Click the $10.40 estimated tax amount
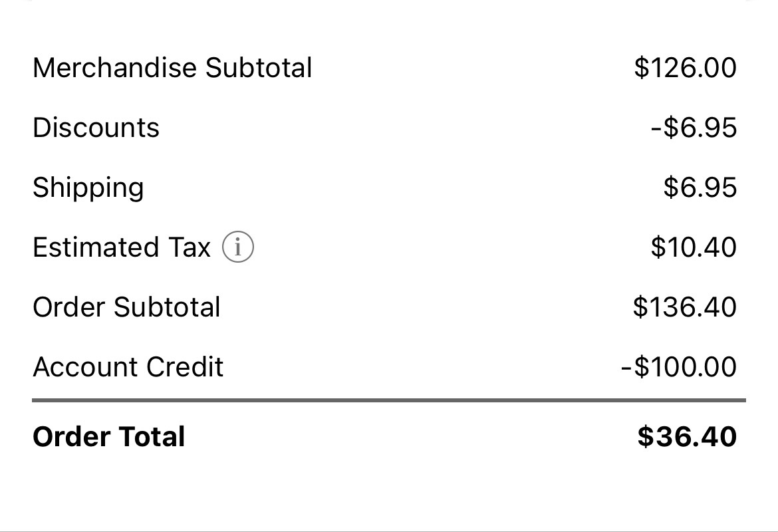 click(x=694, y=247)
